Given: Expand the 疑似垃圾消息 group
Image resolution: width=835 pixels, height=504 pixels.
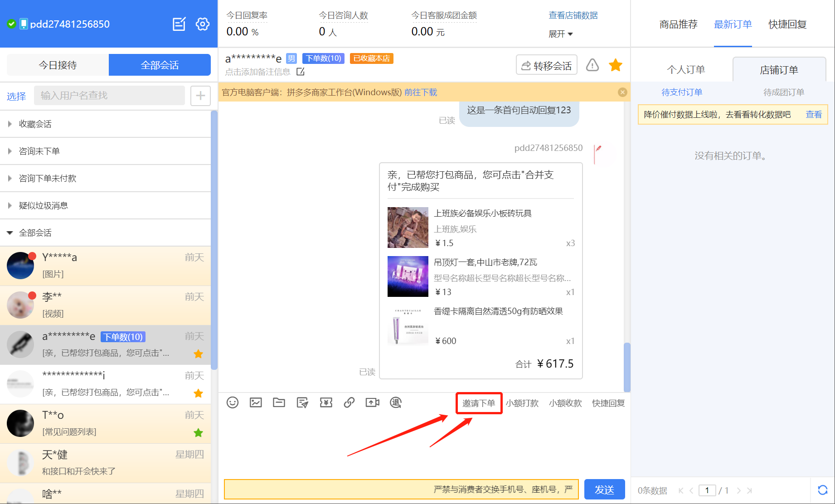Looking at the screenshot, I should (105, 205).
